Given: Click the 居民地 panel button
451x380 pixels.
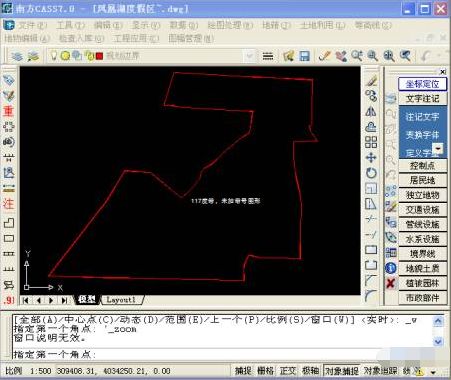Looking at the screenshot, I should point(423,180).
